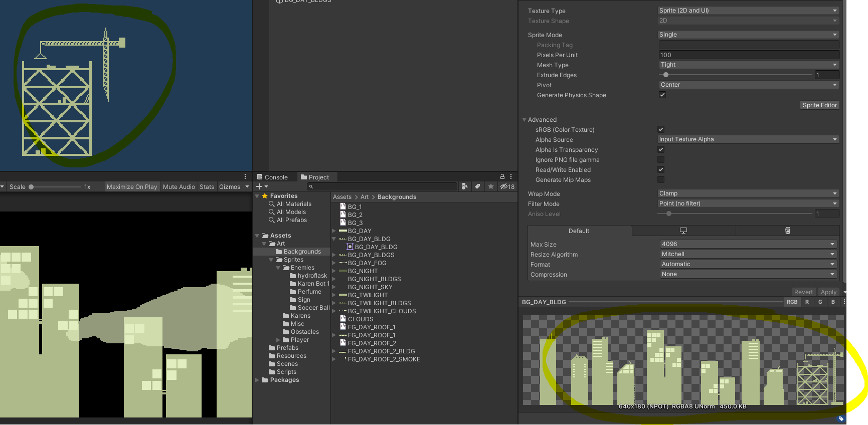Switch to the Project tab
The width and height of the screenshot is (868, 425).
pos(315,177)
